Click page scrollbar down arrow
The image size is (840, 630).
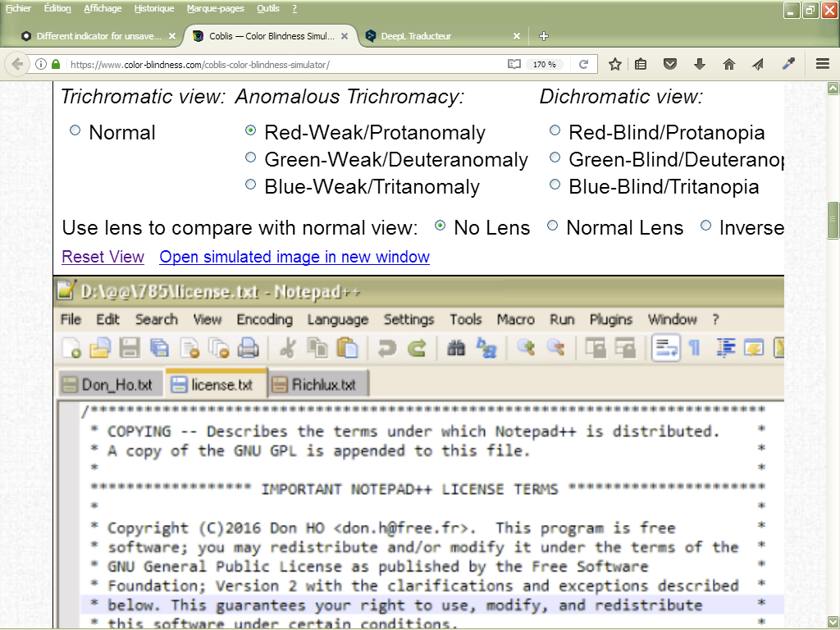[833, 622]
